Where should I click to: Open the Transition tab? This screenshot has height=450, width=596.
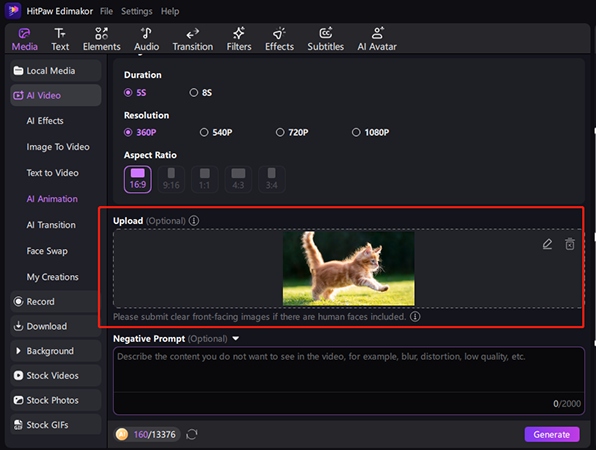(x=193, y=39)
